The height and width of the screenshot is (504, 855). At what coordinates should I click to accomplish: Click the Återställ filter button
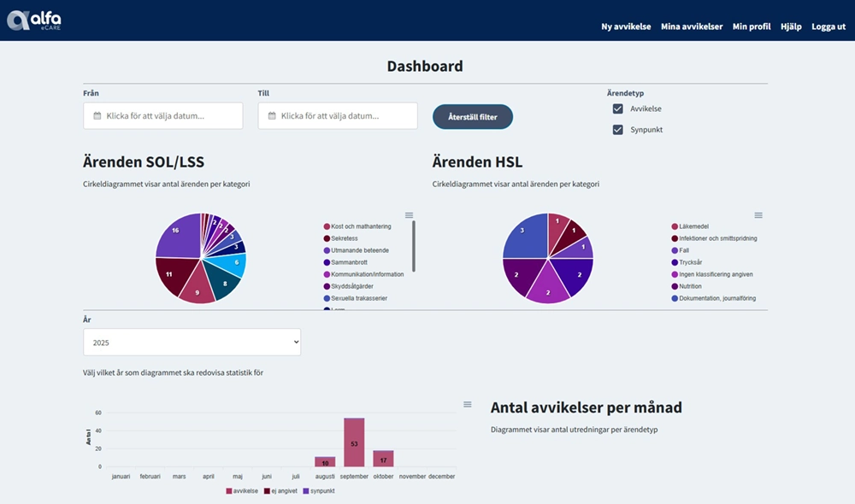472,116
